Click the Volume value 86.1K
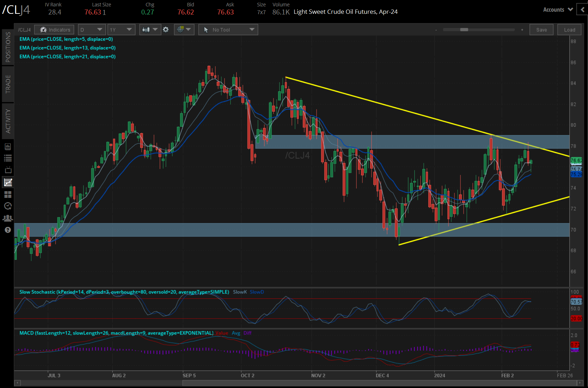The image size is (588, 388). (281, 12)
